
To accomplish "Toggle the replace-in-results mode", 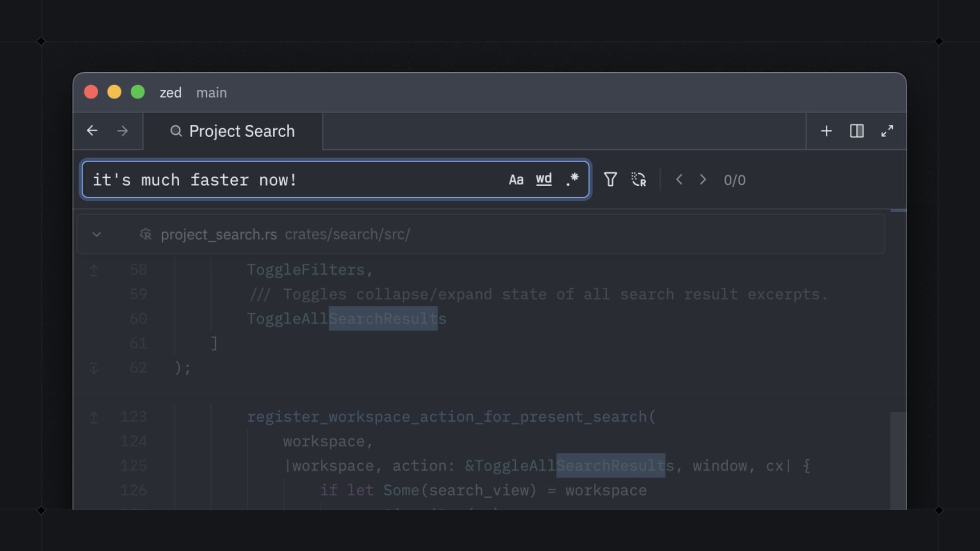I will [639, 180].
